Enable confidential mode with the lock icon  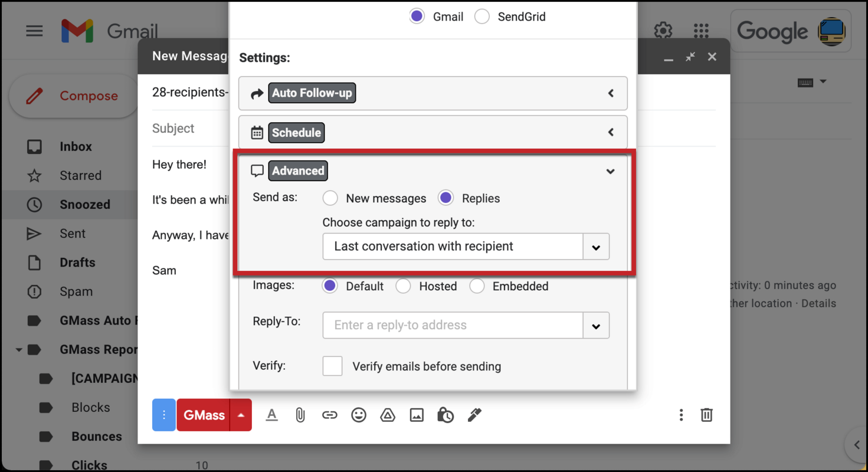(x=446, y=415)
